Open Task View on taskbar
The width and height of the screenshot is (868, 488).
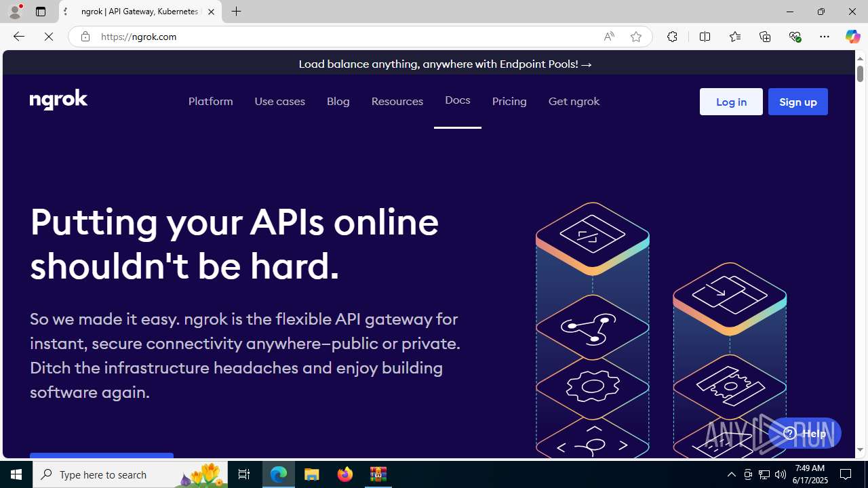[244, 474]
